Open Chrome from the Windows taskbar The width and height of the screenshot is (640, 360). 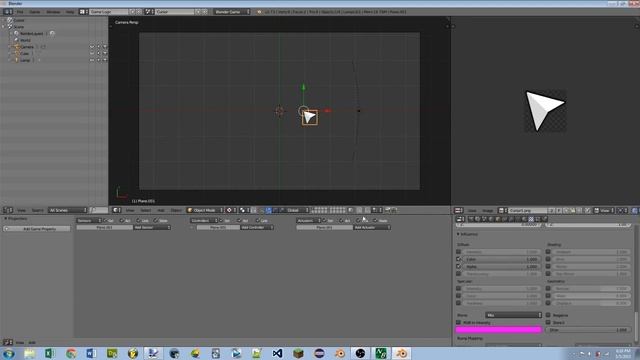point(71,353)
